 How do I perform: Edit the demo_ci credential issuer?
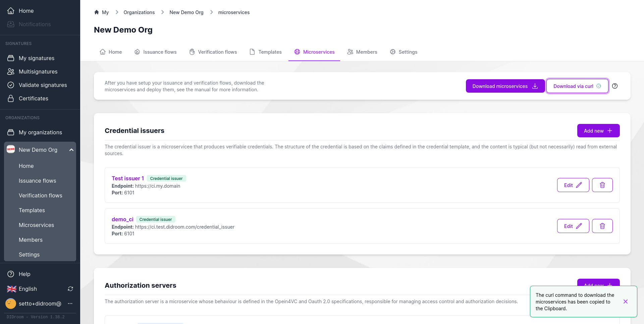(573, 226)
